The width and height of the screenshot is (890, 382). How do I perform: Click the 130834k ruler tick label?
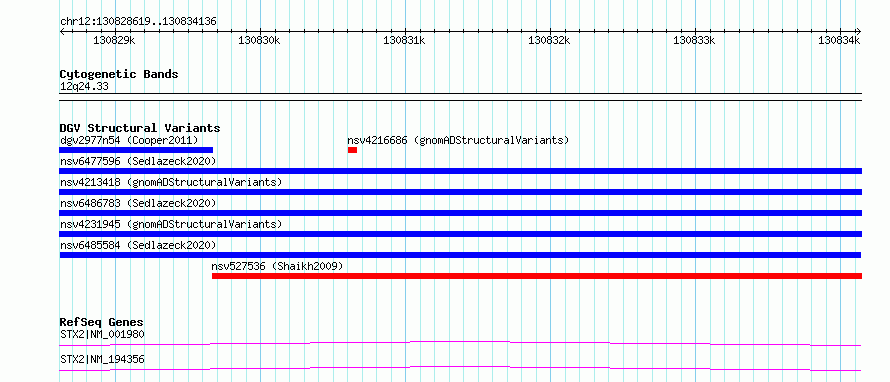point(839,40)
